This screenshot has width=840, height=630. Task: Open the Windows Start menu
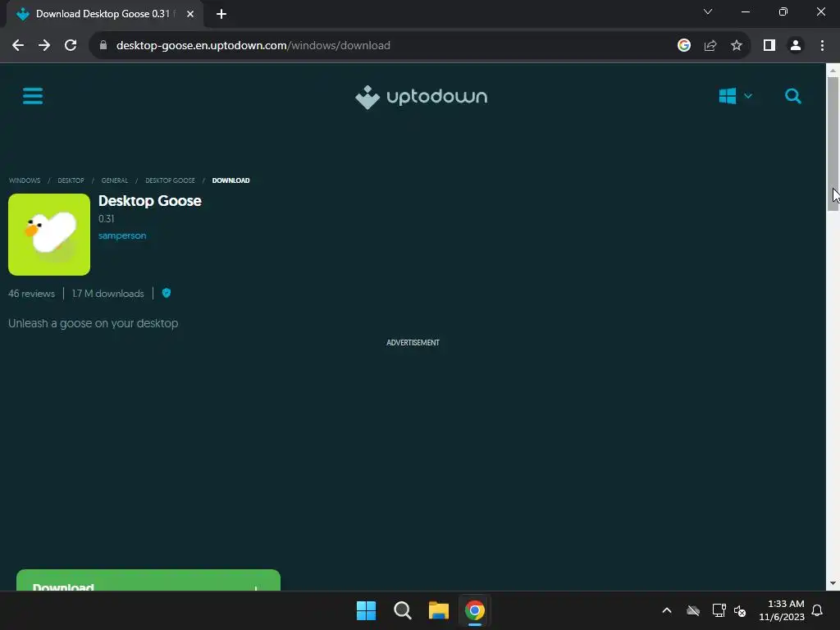(x=367, y=610)
